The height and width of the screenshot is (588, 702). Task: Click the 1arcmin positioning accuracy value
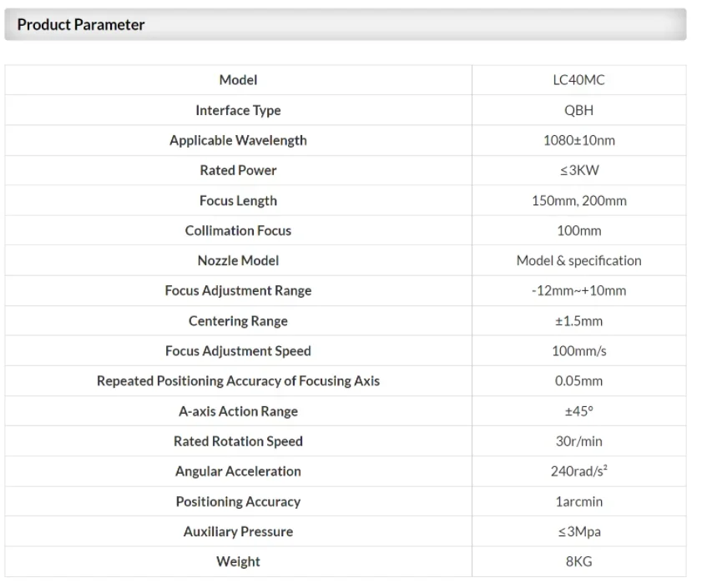pyautogui.click(x=578, y=501)
